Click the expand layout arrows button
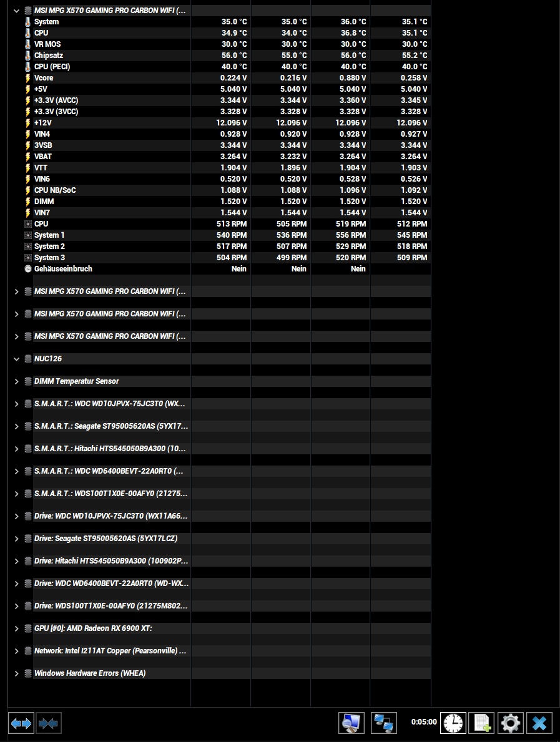 pos(21,723)
